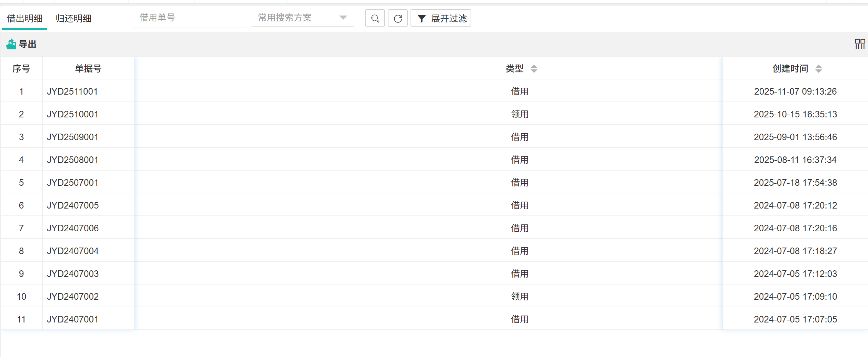868x357 pixels.
Task: Click the 序号 column header
Action: 21,69
